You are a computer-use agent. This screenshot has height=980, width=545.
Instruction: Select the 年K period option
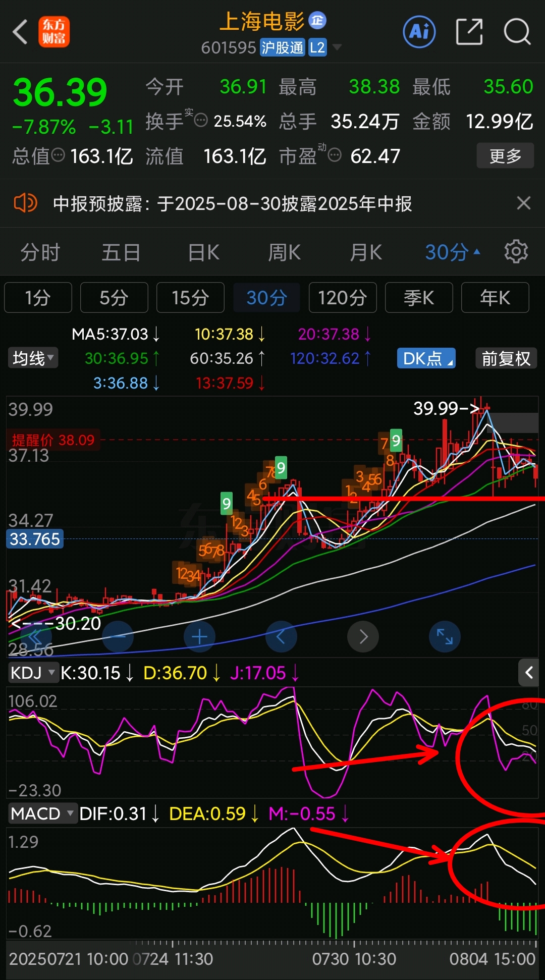[x=495, y=298]
